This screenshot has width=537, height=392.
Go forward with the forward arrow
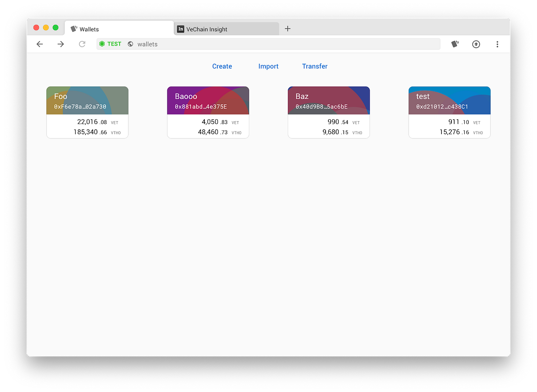point(60,44)
